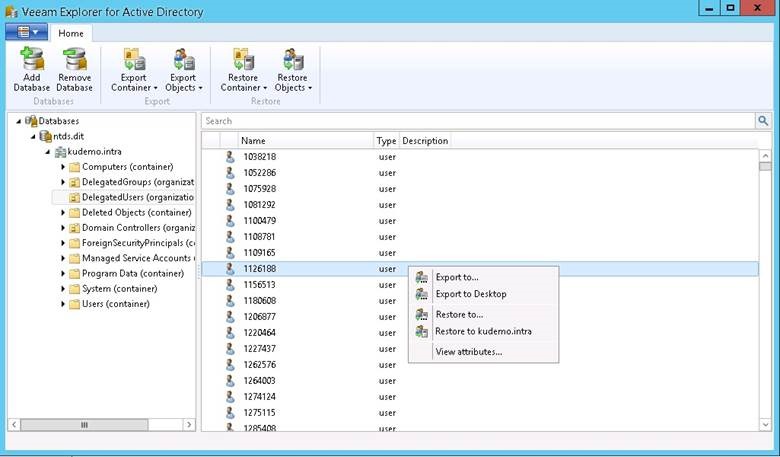The image size is (780, 457).
Task: Expand the Users (container) node
Action: (63, 304)
